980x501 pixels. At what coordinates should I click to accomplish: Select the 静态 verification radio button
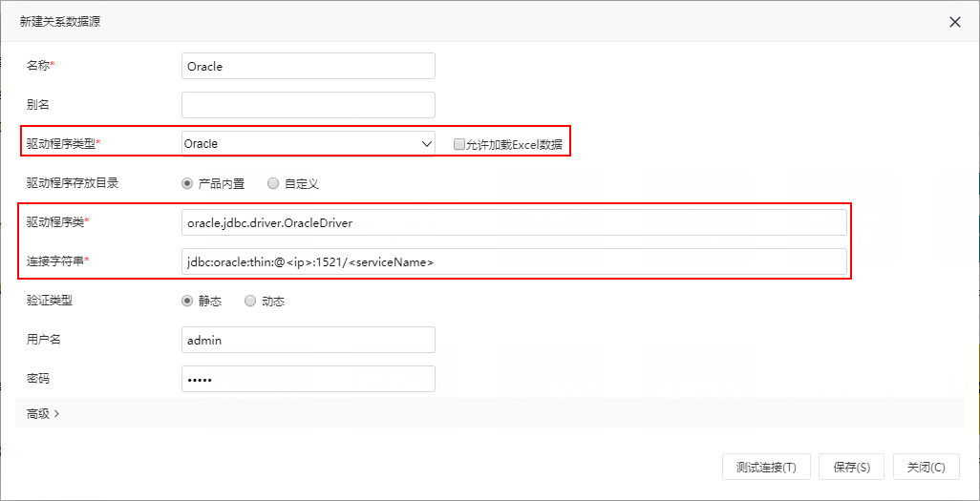pos(187,302)
